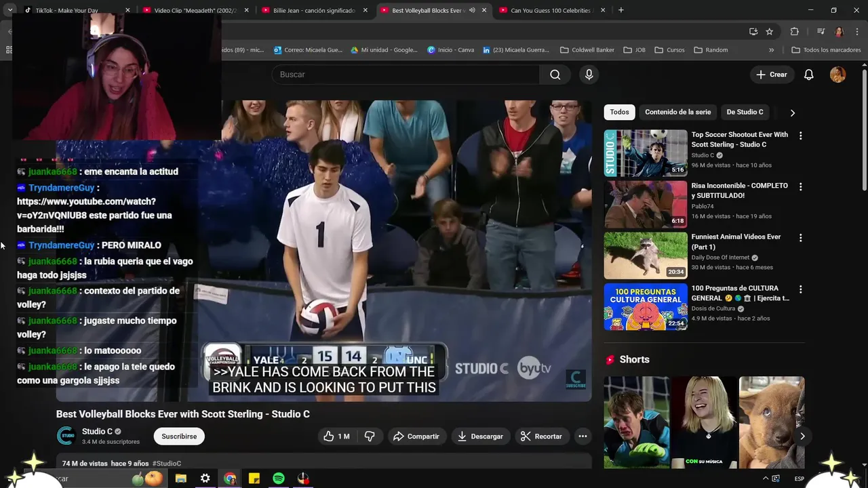Click the Descargar download button
The image size is (868, 488).
point(480,436)
